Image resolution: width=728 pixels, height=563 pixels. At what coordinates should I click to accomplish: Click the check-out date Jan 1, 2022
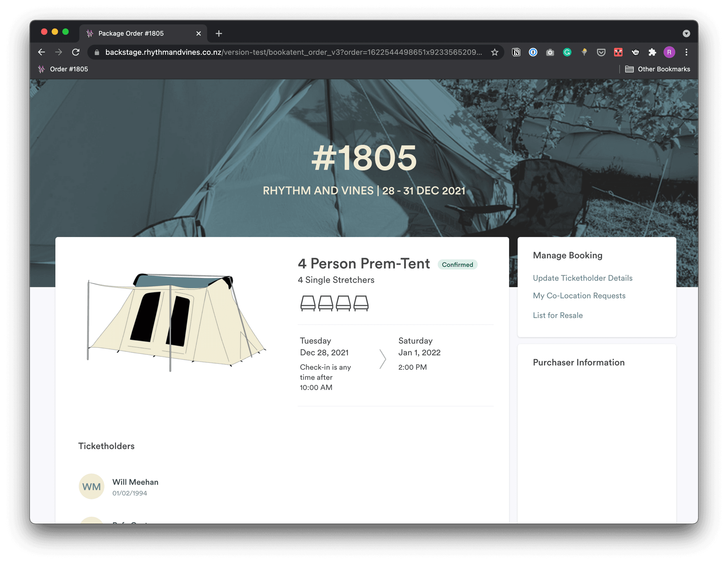(x=419, y=353)
